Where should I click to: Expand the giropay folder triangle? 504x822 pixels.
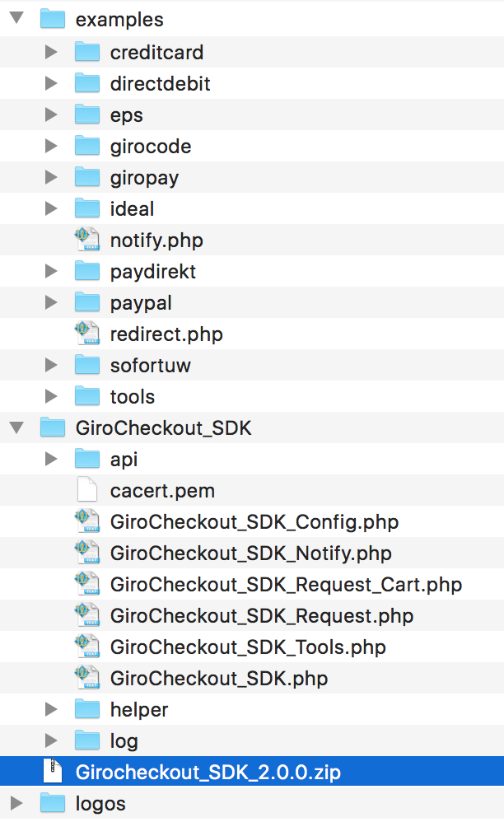coord(51,177)
